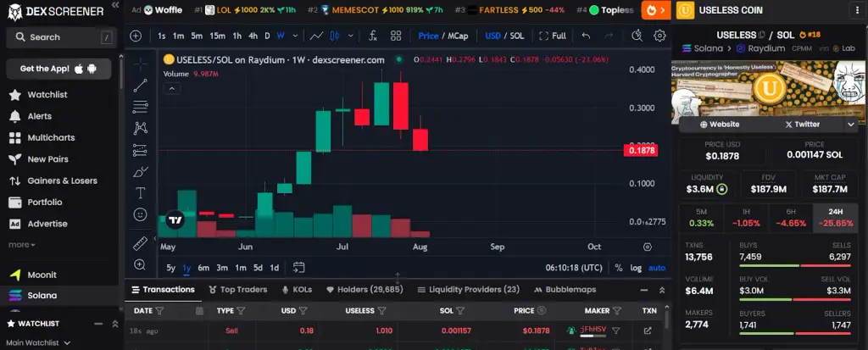Select the brush drawing tool

(141, 172)
